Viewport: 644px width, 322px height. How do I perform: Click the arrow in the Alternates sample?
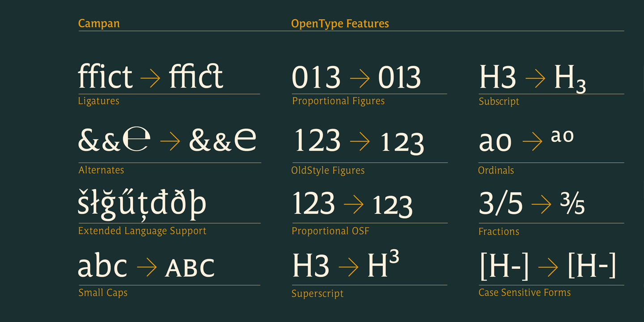coord(170,142)
